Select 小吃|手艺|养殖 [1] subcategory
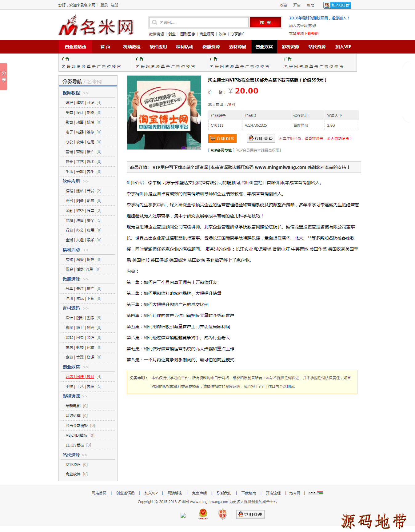Image resolution: width=415 pixels, height=532 pixels. coord(83,387)
